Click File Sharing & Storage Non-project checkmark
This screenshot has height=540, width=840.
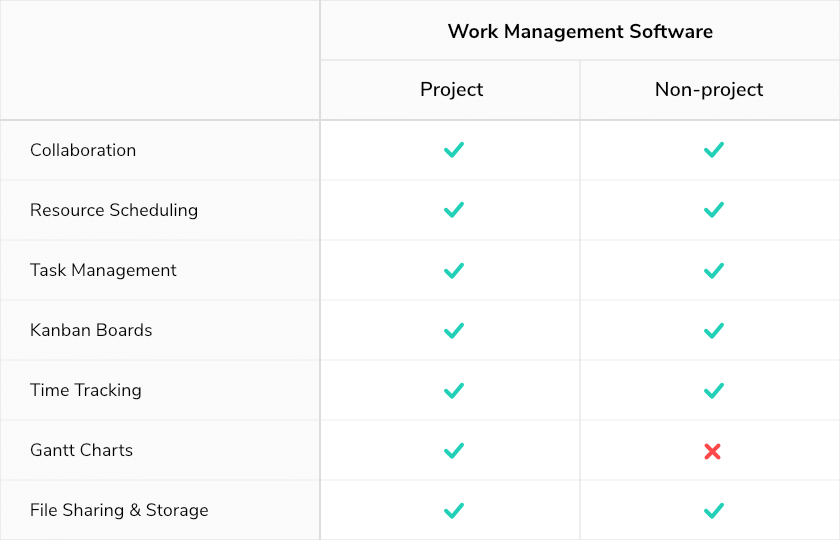(x=714, y=511)
